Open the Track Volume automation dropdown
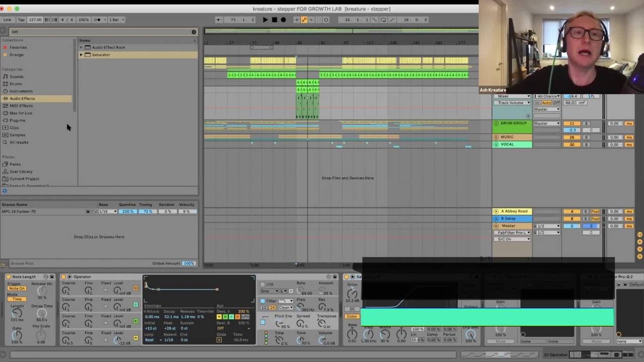This screenshot has height=362, width=644. [x=512, y=103]
